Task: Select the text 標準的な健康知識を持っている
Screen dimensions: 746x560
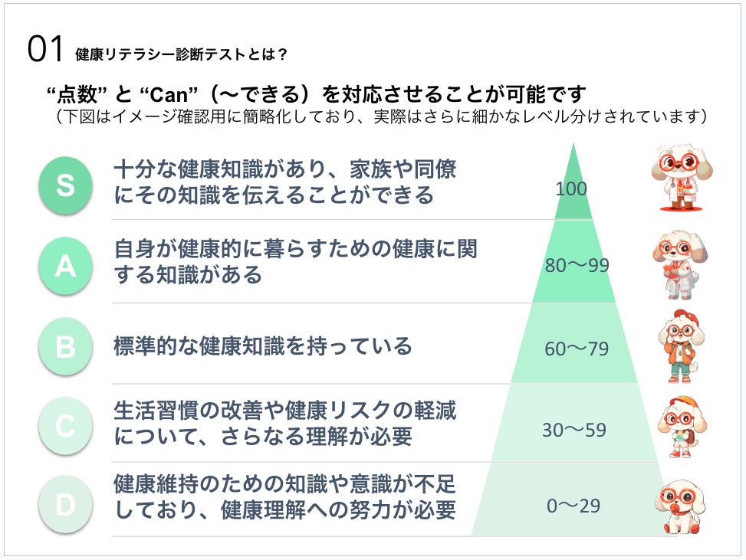Action: tap(263, 346)
